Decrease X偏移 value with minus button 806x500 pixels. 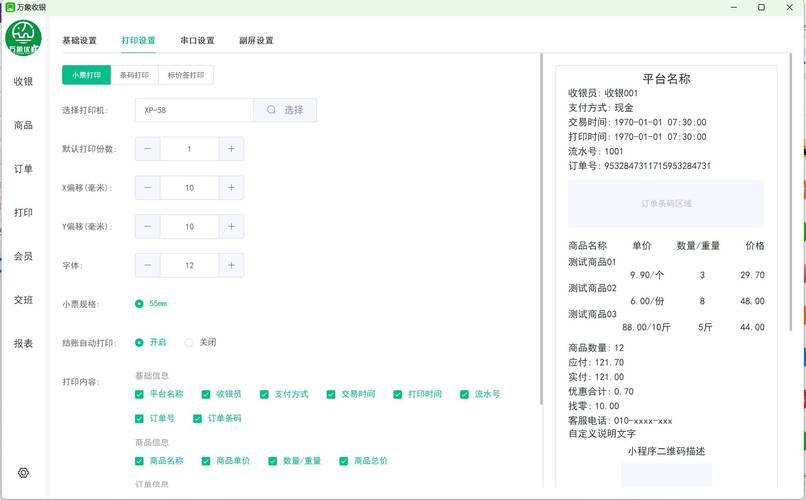(148, 188)
